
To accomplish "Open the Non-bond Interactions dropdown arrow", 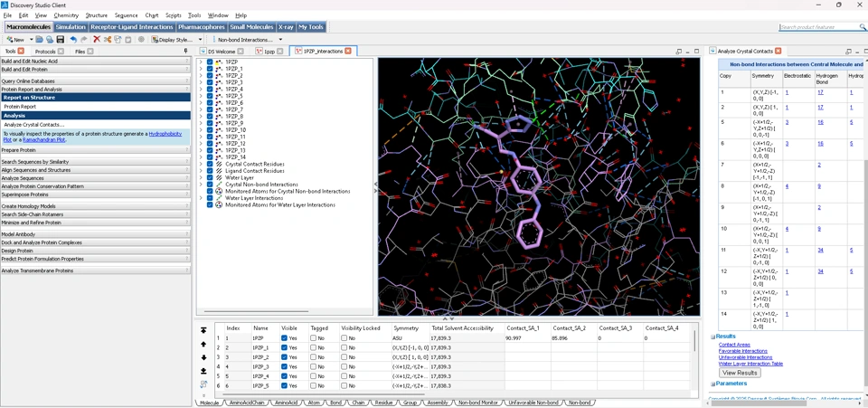I will tap(280, 40).
